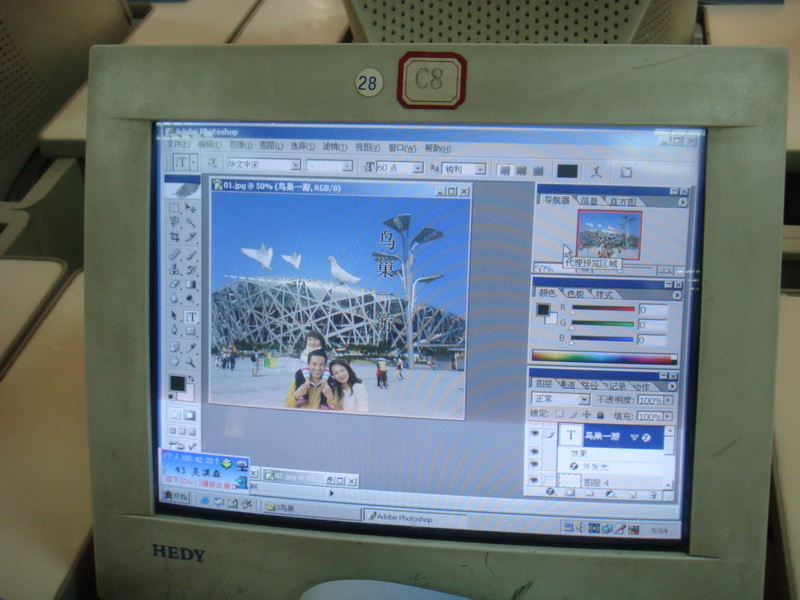The height and width of the screenshot is (600, 800).
Task: Select the Type tool in the toolbox
Action: coord(191,317)
